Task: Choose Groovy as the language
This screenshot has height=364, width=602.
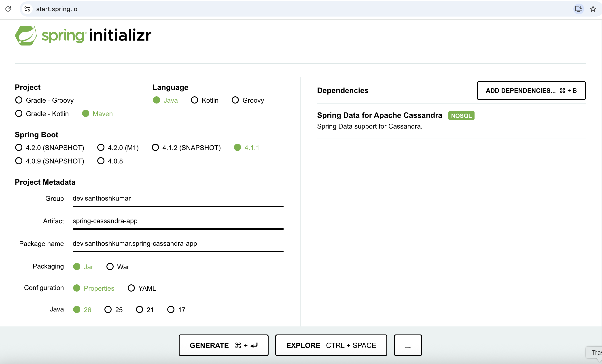Action: [x=248, y=100]
